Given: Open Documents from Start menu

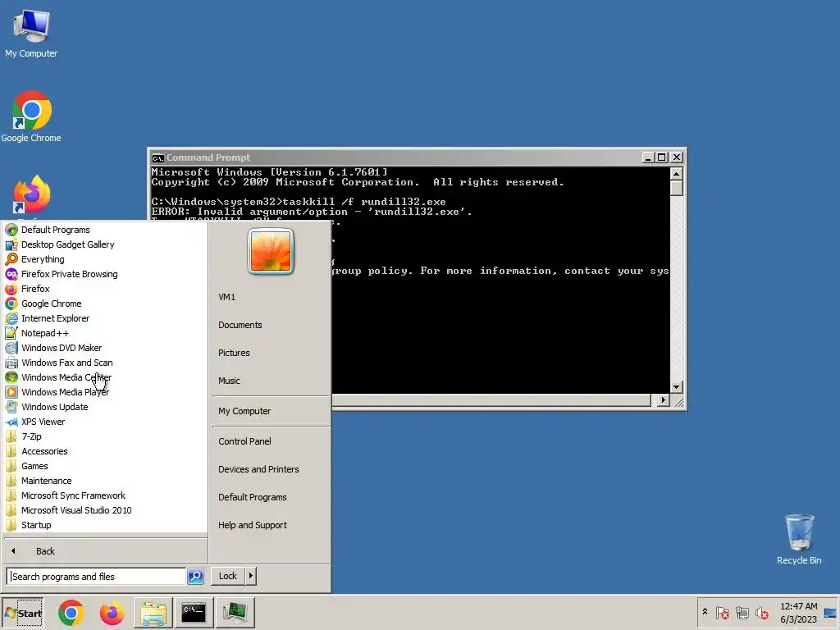Looking at the screenshot, I should pos(240,325).
